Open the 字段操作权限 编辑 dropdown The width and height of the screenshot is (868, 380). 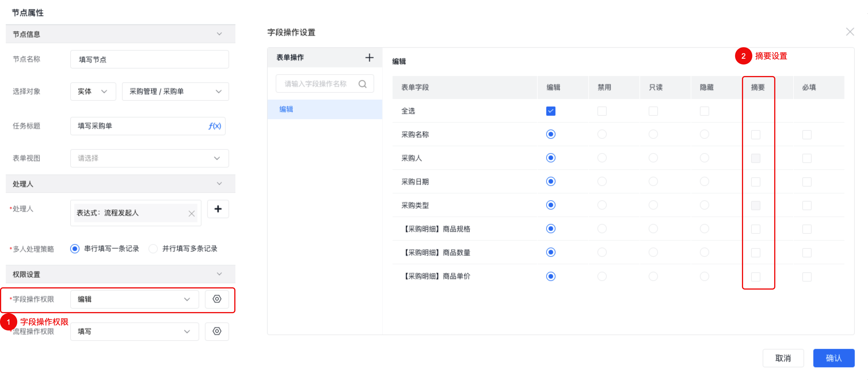134,299
